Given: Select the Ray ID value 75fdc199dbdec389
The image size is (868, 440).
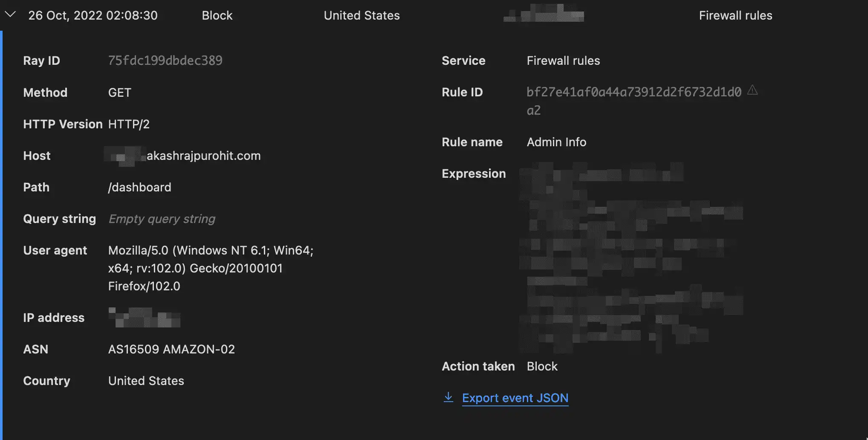Looking at the screenshot, I should 165,60.
